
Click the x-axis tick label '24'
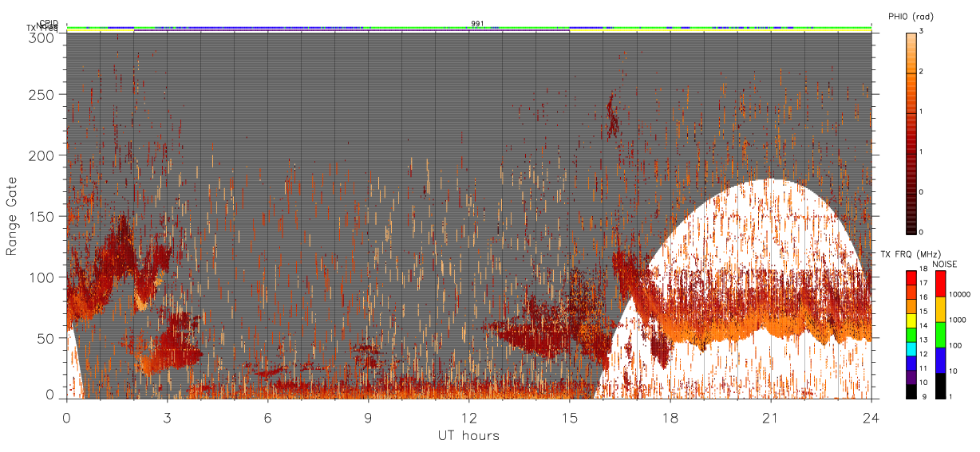871,418
